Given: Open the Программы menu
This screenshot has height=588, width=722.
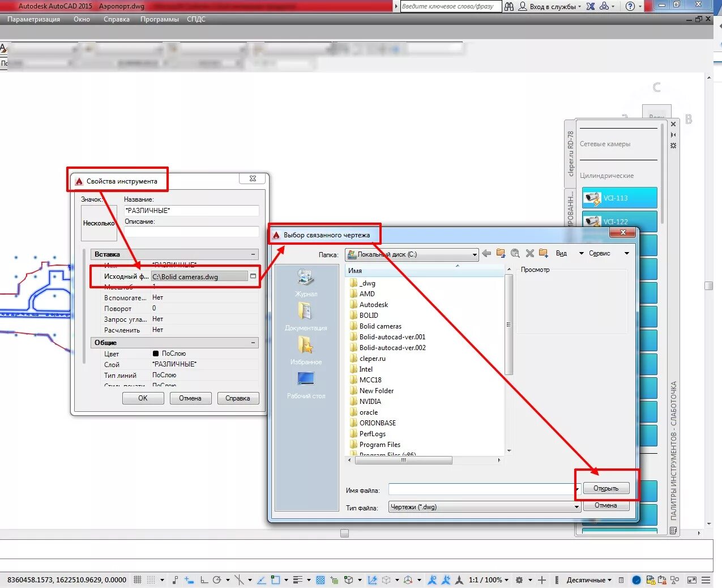Looking at the screenshot, I should [x=160, y=19].
